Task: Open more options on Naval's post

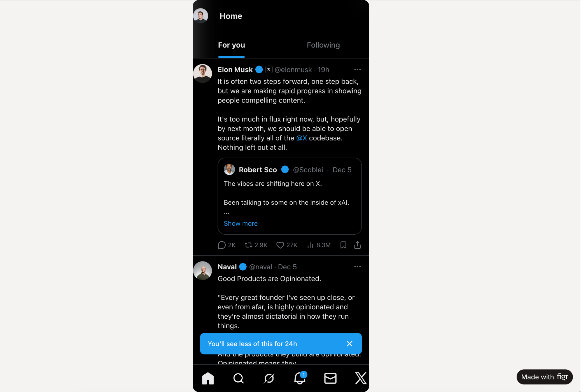Action: coord(357,267)
